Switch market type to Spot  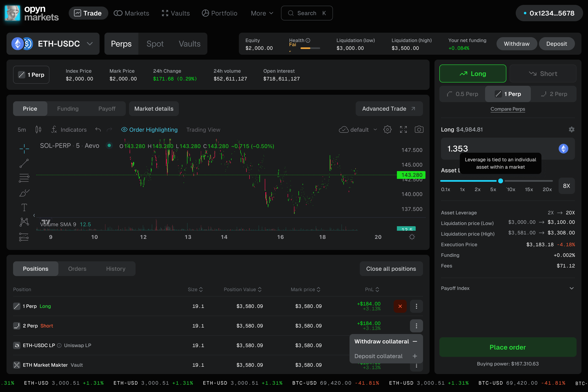[x=155, y=44]
